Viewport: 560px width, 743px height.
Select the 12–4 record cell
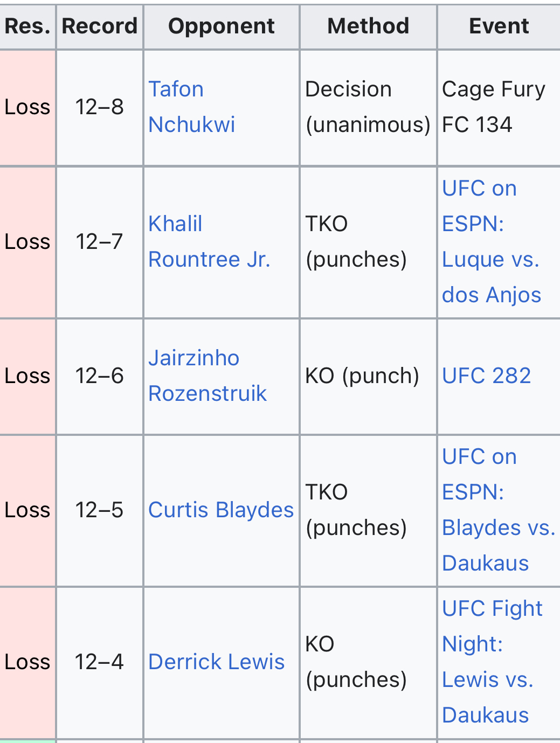pyautogui.click(x=100, y=662)
